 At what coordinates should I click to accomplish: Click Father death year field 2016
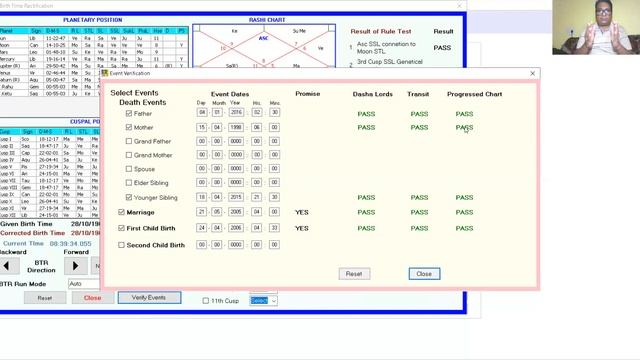click(236, 112)
